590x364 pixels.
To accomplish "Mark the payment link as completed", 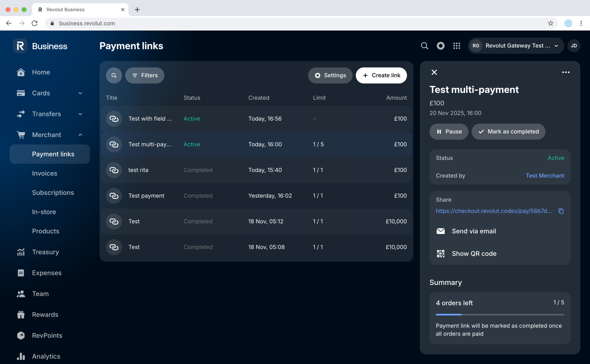I will click(508, 131).
